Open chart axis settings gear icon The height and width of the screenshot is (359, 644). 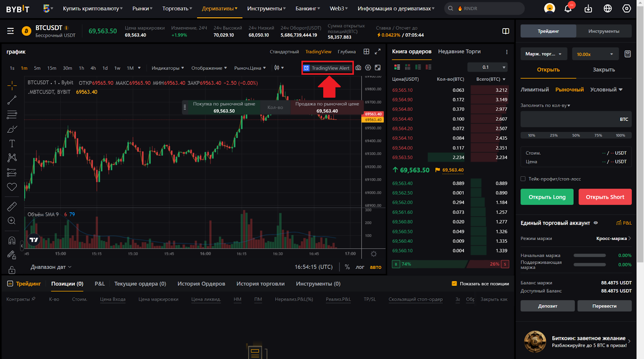click(x=374, y=254)
